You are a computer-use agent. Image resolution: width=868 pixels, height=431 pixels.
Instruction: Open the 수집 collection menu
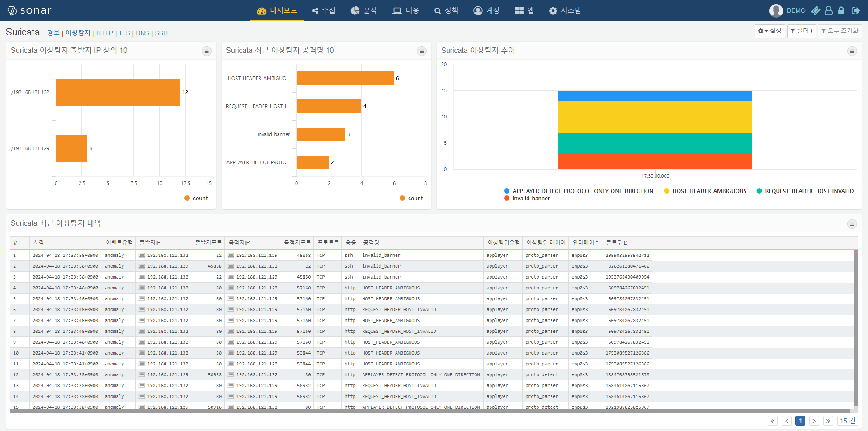(x=324, y=10)
